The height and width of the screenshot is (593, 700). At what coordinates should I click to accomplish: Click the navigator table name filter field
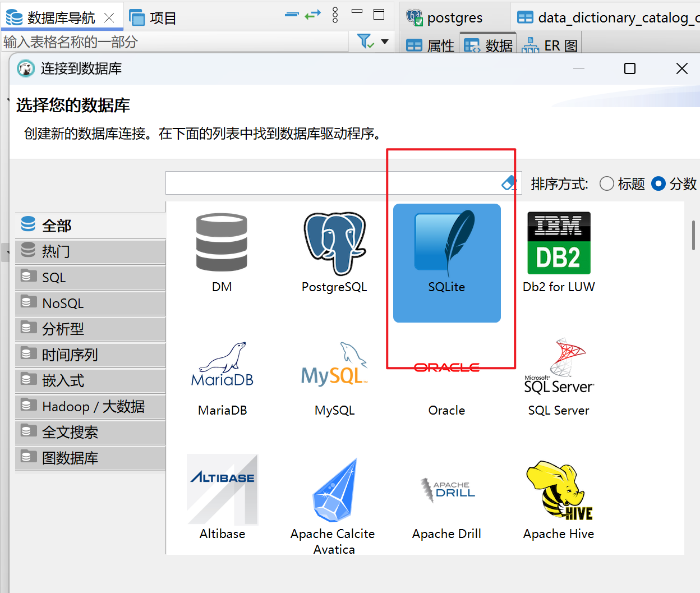coord(175,42)
